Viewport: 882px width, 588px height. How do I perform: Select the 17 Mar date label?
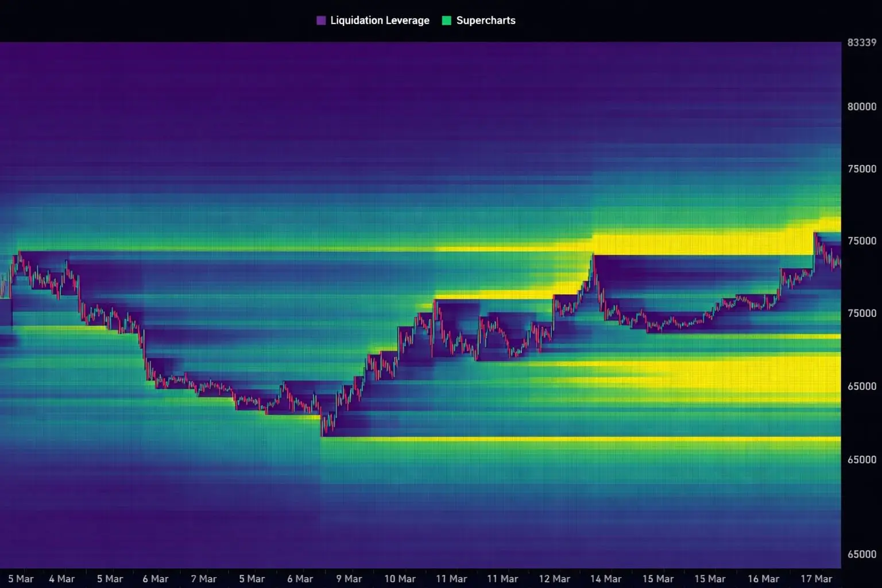(x=817, y=579)
